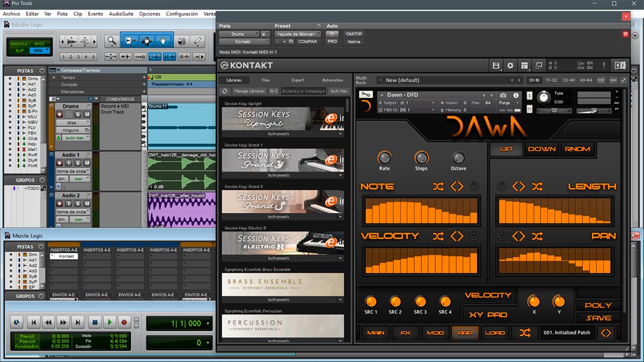Toggle the NOTE sequencer power button
644x362 pixels.
474,187
